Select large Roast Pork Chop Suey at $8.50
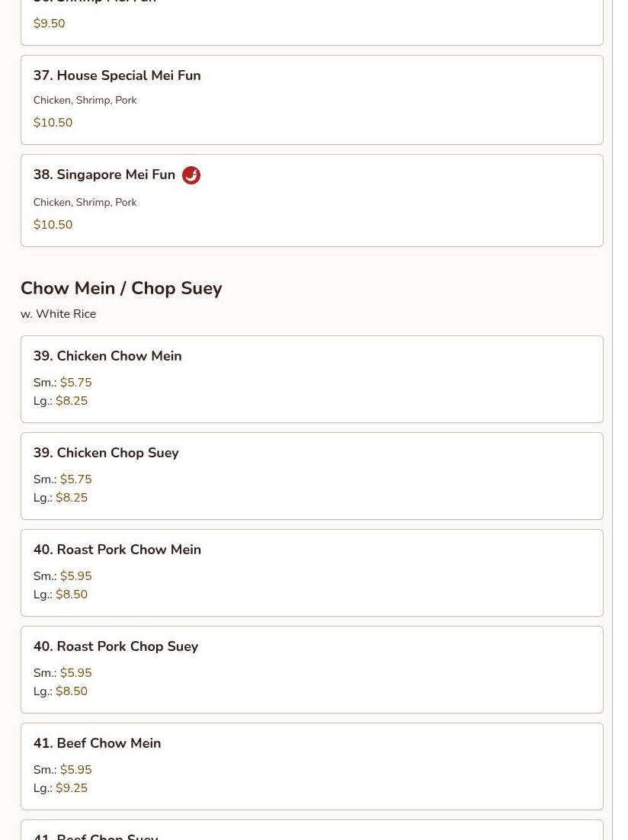Image resolution: width=628 pixels, height=840 pixels. (72, 691)
